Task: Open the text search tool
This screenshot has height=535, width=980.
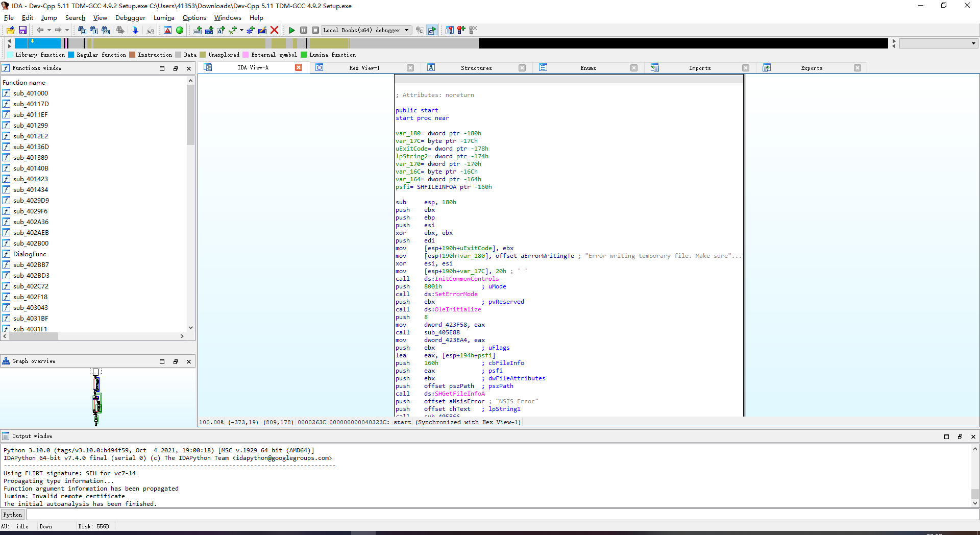Action: [x=94, y=30]
